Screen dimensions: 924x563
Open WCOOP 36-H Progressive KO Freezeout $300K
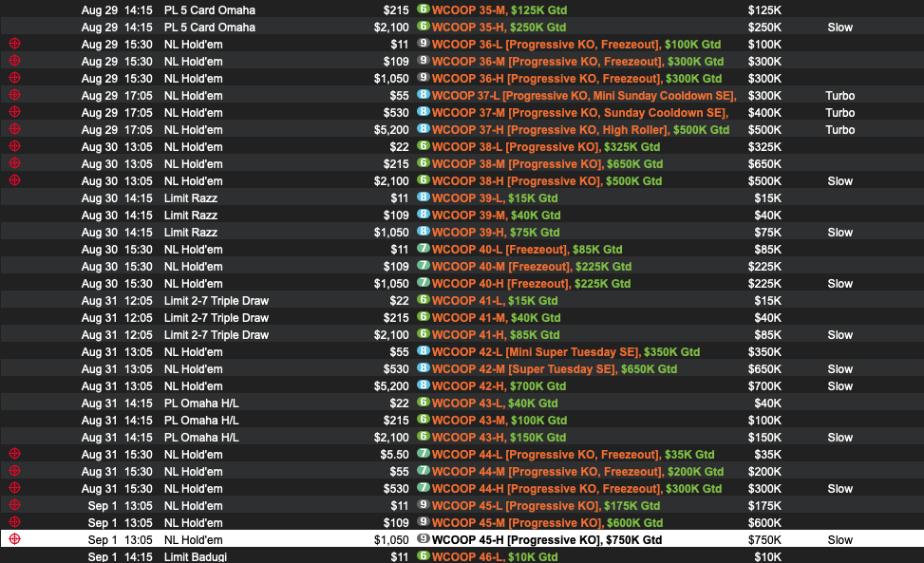pyautogui.click(x=577, y=78)
